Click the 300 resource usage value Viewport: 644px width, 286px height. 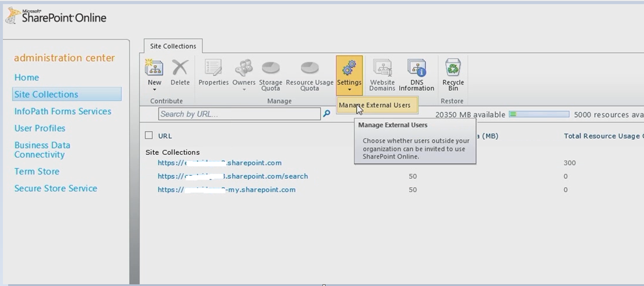[570, 163]
